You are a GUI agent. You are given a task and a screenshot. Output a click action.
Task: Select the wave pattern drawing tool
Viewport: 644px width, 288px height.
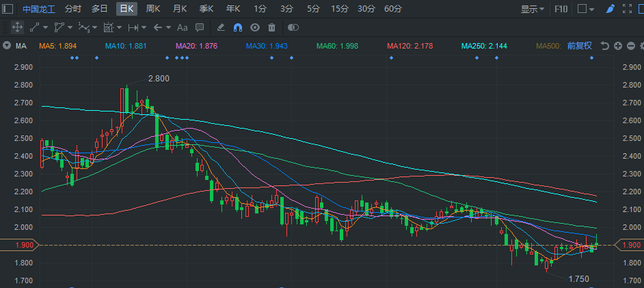[84, 27]
